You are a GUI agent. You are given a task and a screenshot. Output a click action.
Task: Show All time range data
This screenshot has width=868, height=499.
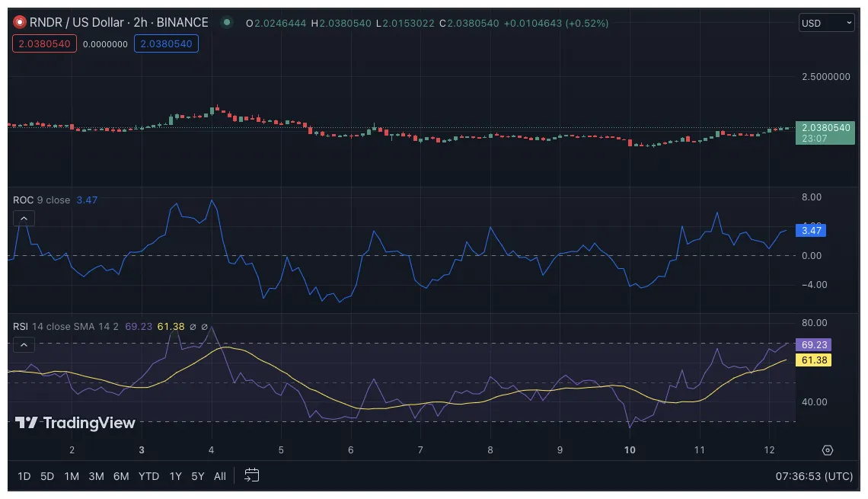220,476
